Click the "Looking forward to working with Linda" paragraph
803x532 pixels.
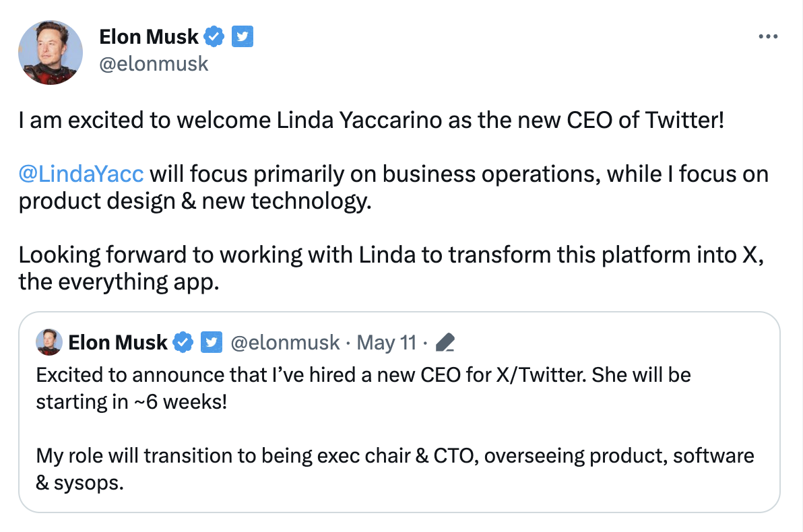[x=389, y=256]
